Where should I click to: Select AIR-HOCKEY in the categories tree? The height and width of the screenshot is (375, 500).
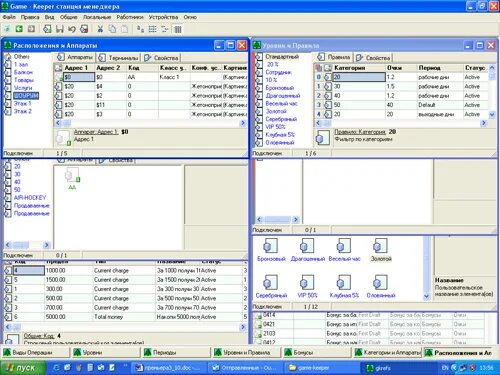click(x=30, y=198)
